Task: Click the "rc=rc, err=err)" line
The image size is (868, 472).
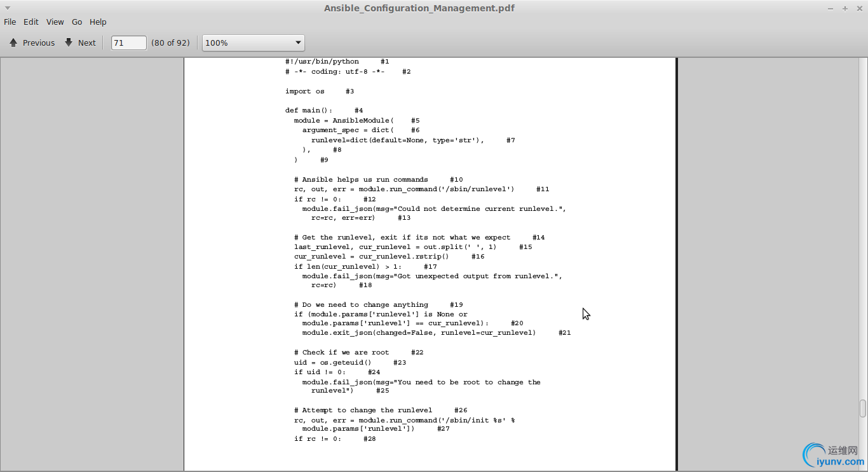Action: (x=361, y=218)
